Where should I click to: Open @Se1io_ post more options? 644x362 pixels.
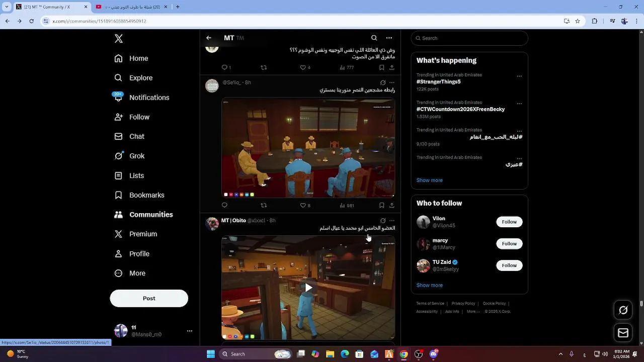click(392, 82)
